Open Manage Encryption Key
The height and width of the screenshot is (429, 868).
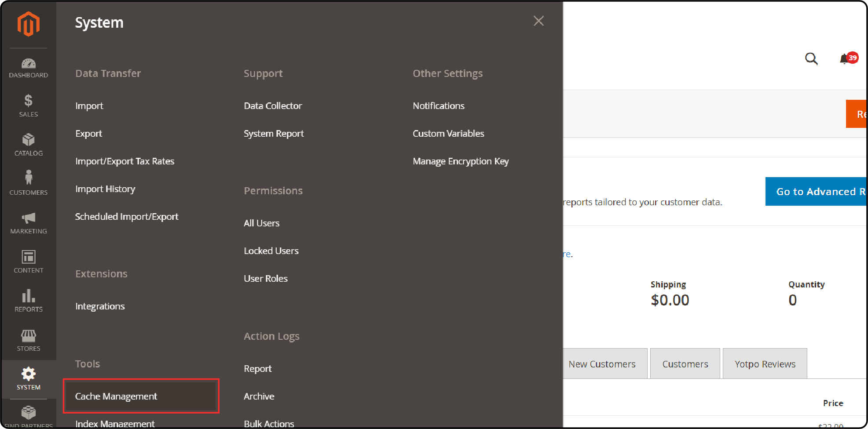(461, 161)
